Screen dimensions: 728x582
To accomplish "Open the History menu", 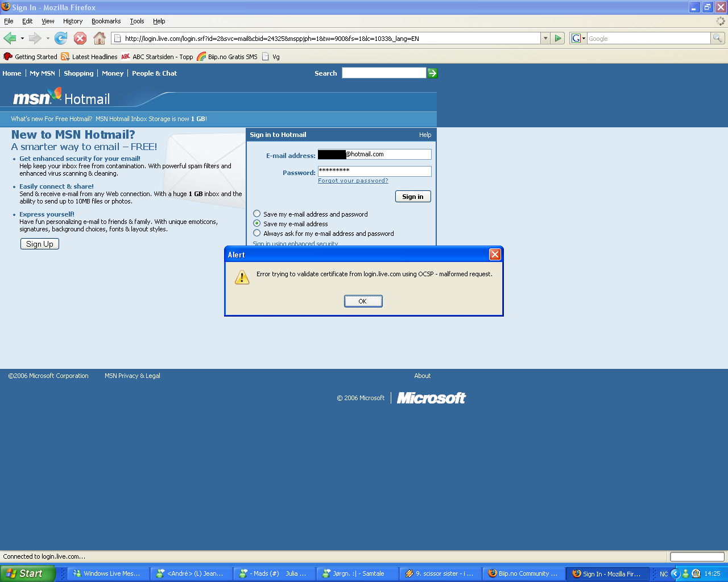I will pos(73,21).
